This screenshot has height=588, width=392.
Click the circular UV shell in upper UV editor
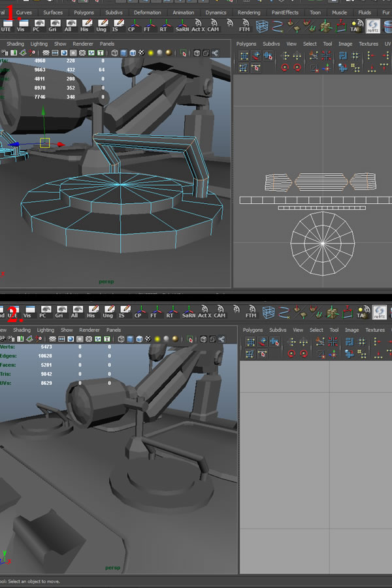pyautogui.click(x=323, y=244)
